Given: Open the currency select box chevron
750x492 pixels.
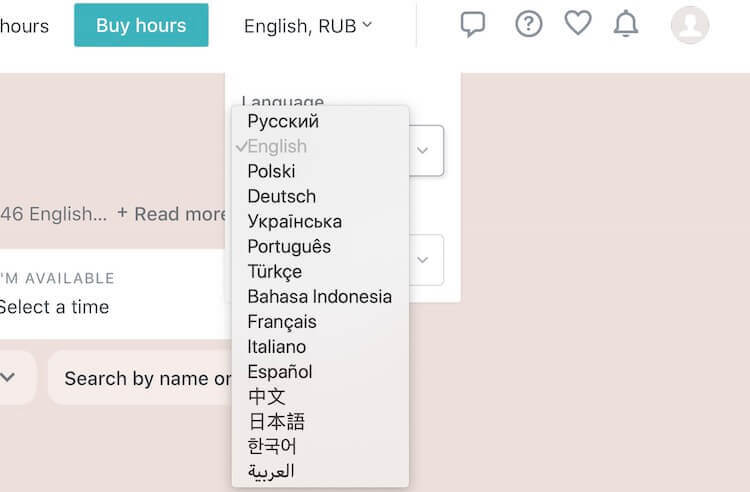Looking at the screenshot, I should coord(423,260).
